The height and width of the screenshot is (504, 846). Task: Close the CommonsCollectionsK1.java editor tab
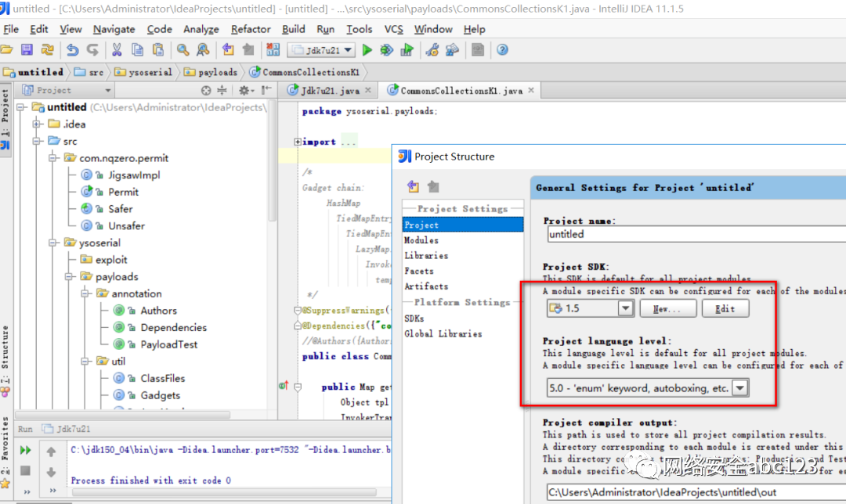(531, 90)
